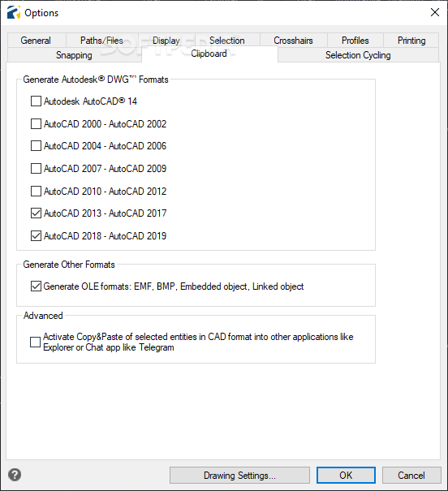The width and height of the screenshot is (448, 491).
Task: Disable AutoCAD 2018 - AutoCAD 2019 format
Action: (x=36, y=236)
